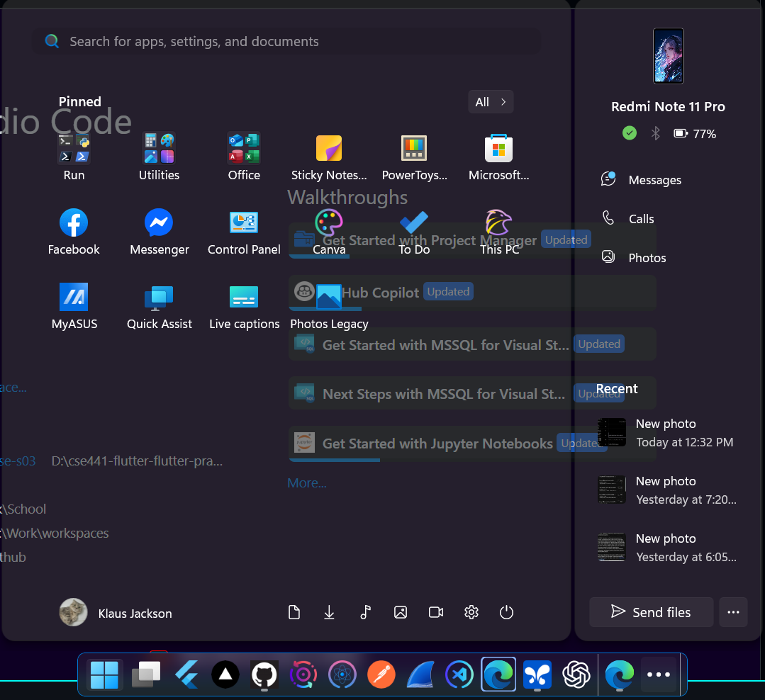Open the Utilities pinned folder
The height and width of the screenshot is (700, 765).
pos(159,157)
